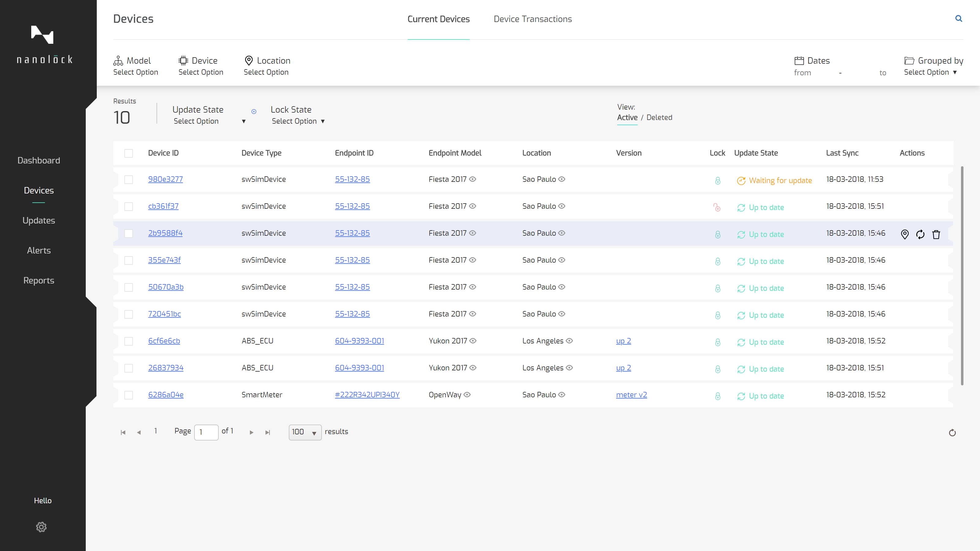Check the box for device cb361f37

(129, 207)
